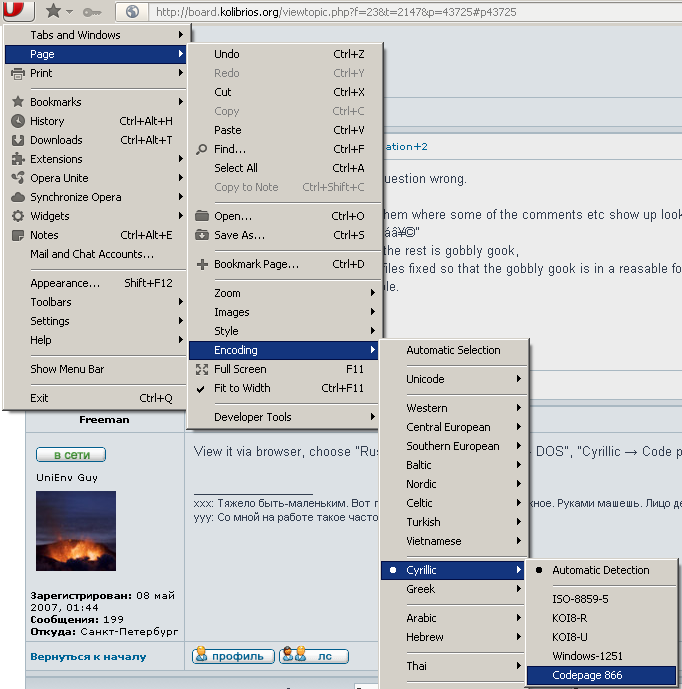The image size is (682, 689).
Task: Select Windows-1251 encoding
Action: [x=587, y=656]
